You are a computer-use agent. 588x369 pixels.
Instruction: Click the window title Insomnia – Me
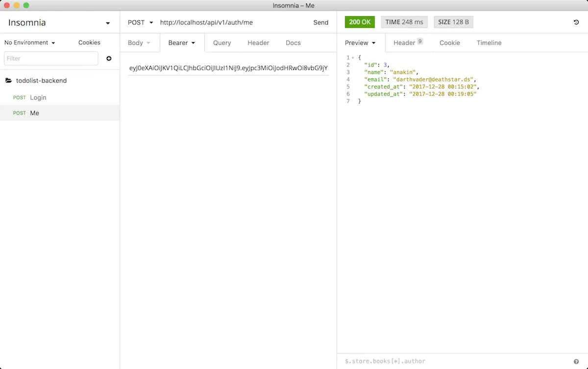point(294,5)
